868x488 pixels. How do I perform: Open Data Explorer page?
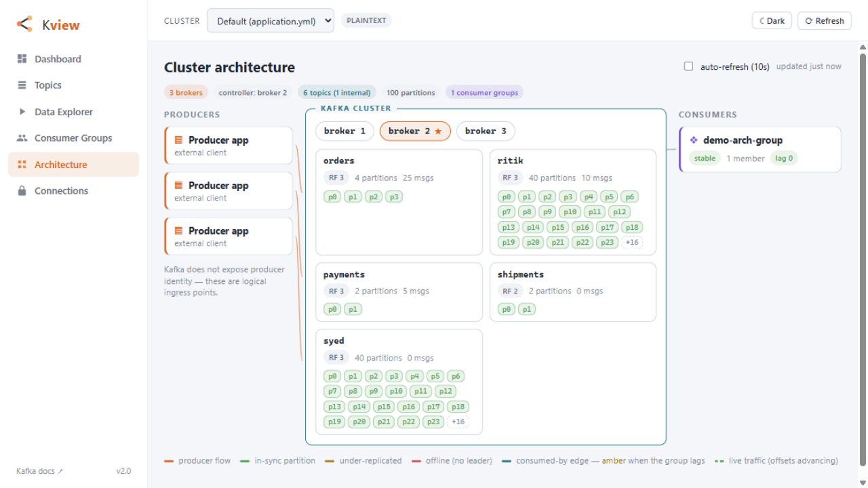73,112
